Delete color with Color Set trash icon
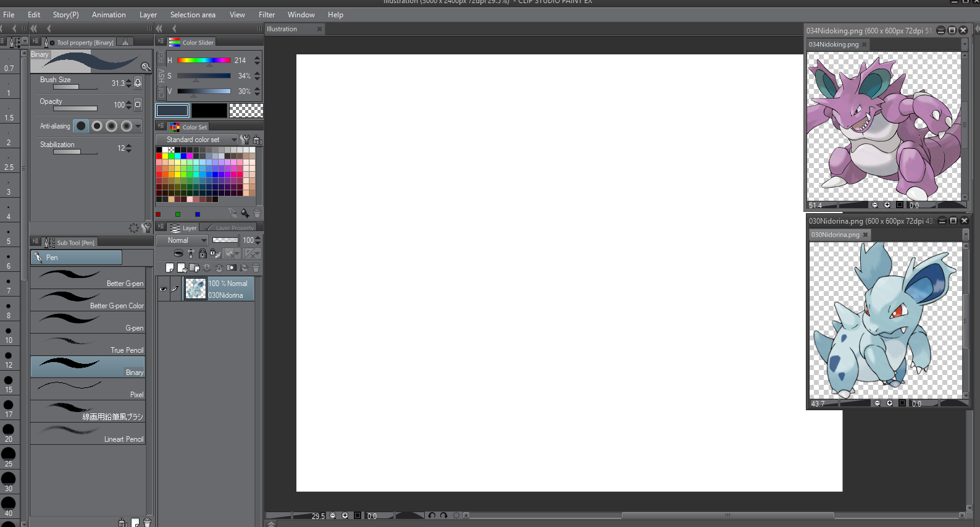980x527 pixels. [x=257, y=214]
